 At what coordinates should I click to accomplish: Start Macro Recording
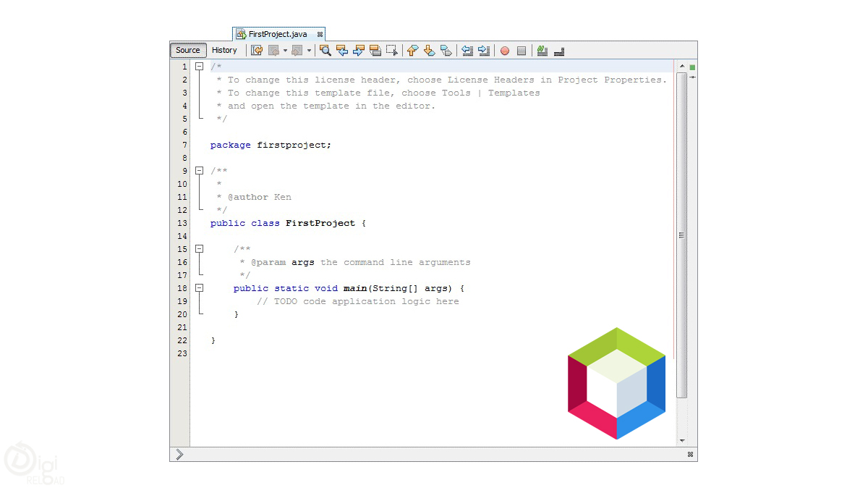pyautogui.click(x=504, y=50)
